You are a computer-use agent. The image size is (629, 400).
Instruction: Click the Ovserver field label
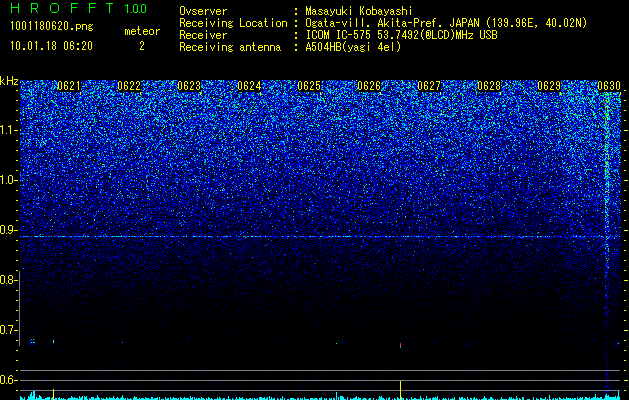pos(203,11)
